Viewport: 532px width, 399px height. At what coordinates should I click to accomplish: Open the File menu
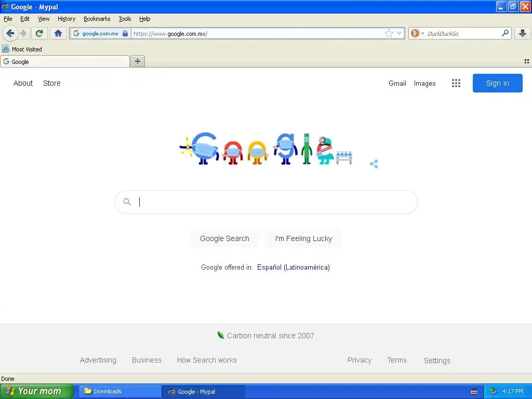tap(8, 19)
